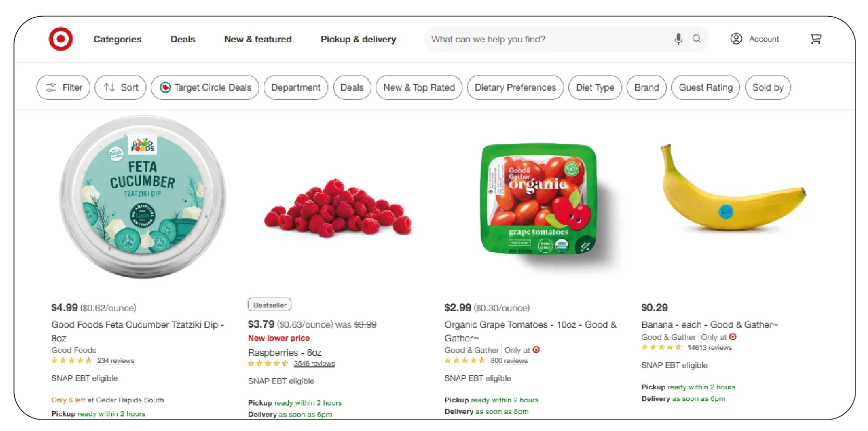Viewport: 868px width, 431px height.
Task: Click the microphone voice search icon
Action: 678,39
